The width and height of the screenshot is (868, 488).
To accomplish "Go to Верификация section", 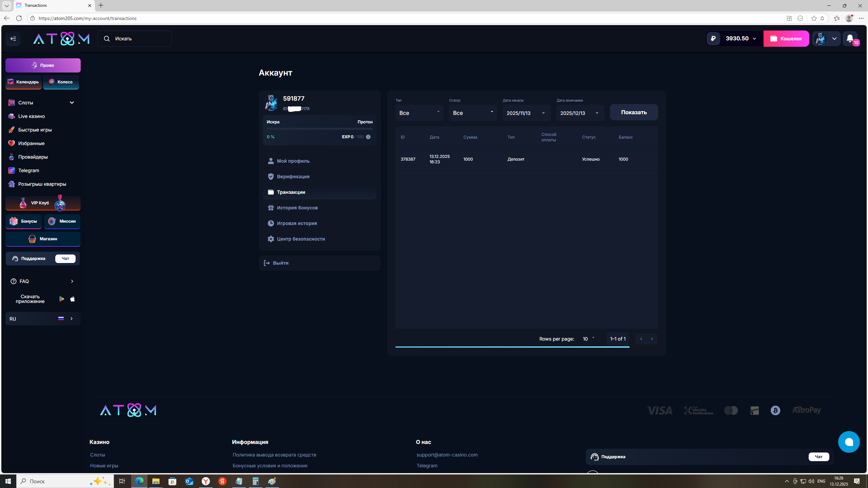I will 293,177.
